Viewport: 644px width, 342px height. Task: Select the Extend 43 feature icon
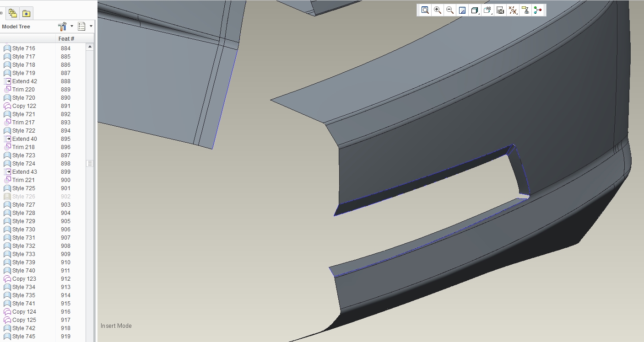tap(7, 172)
